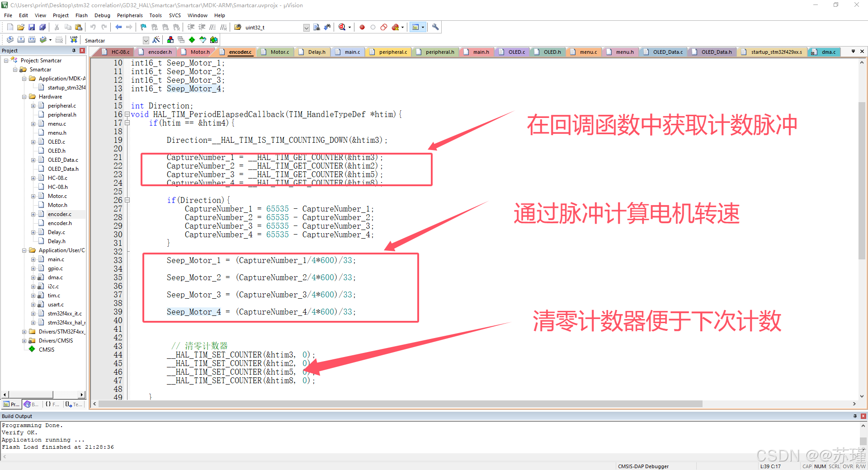This screenshot has width=868, height=470.
Task: Collapse code fold at line 16
Action: point(127,114)
